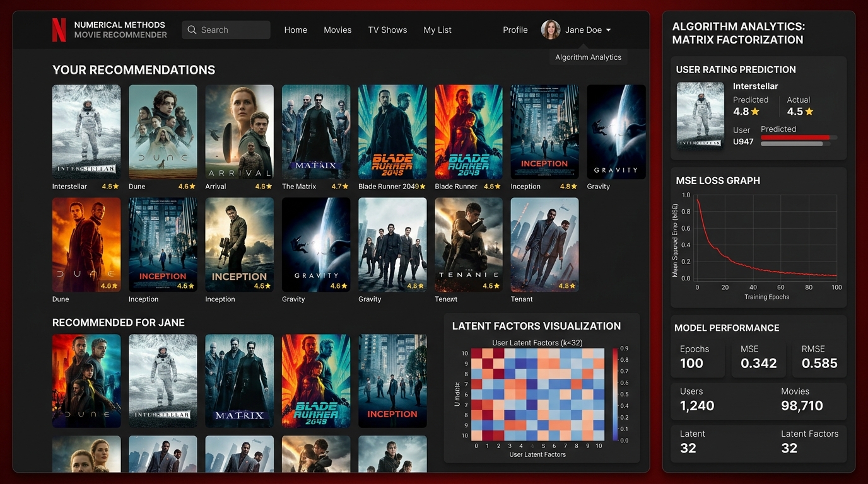Image resolution: width=868 pixels, height=484 pixels.
Task: Open My List in the navigation
Action: click(437, 30)
